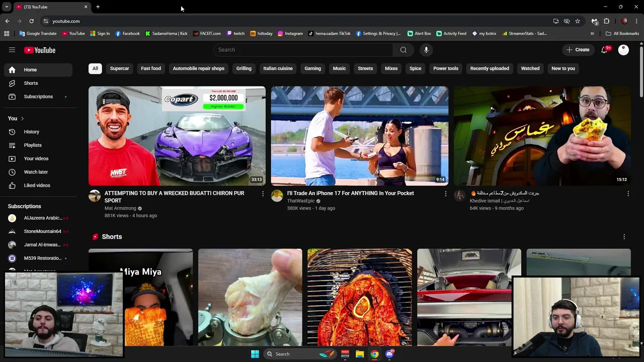Open the YouTube hamburger guide menu
The image size is (644, 362).
click(x=12, y=50)
